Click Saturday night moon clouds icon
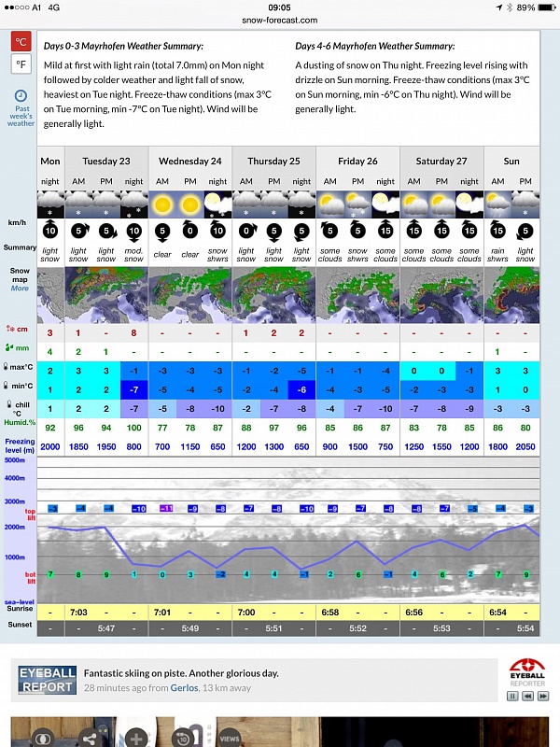The width and height of the screenshot is (560, 747). point(469,204)
